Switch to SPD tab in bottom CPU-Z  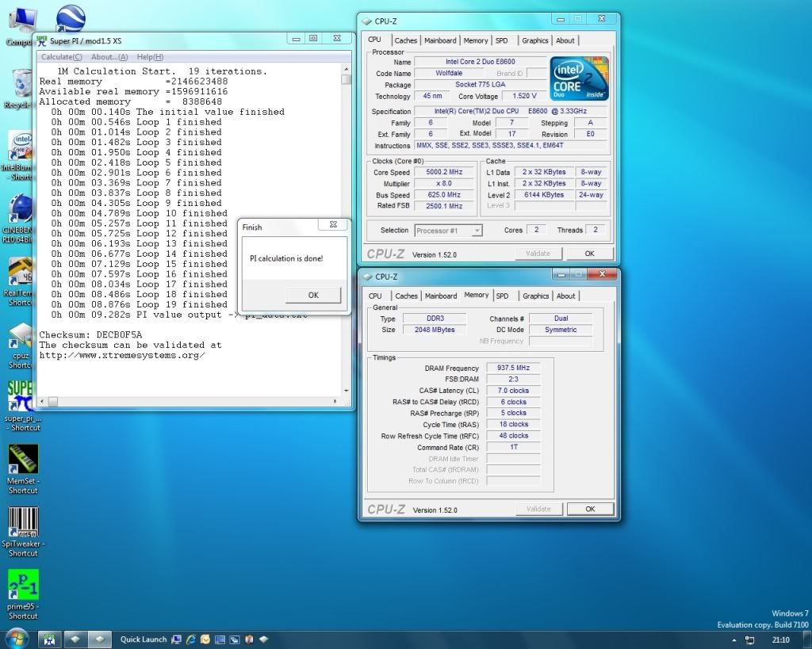click(502, 296)
